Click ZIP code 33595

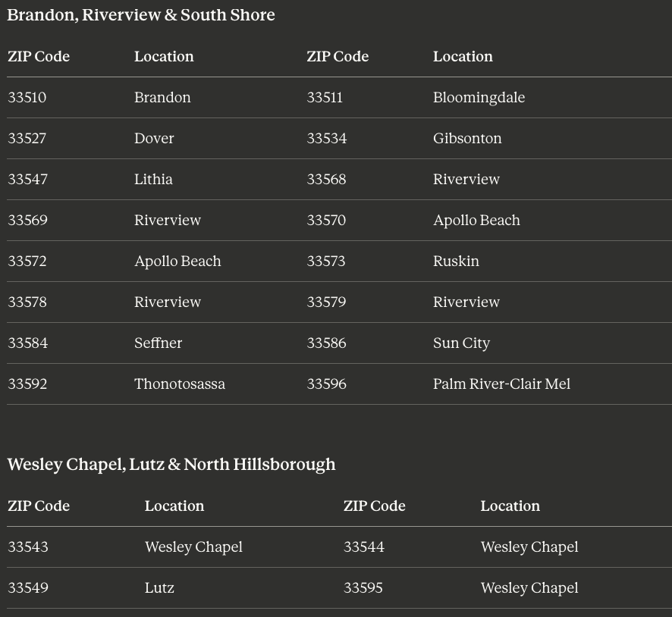[x=363, y=588]
